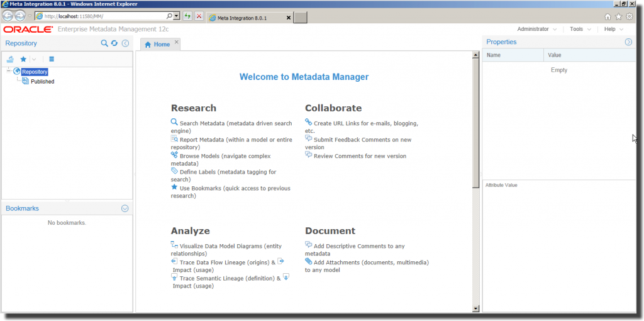
Task: Open dropdown arrow next to bookmark star
Action: (x=34, y=59)
